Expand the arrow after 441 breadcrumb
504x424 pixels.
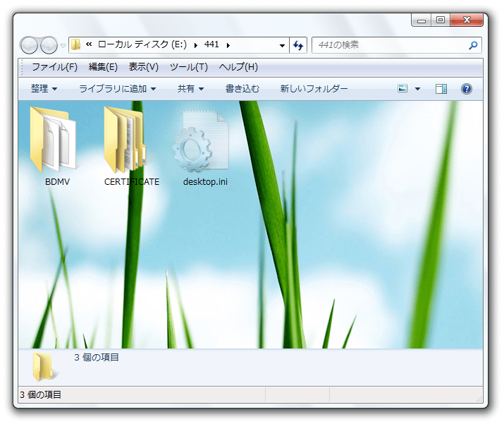pyautogui.click(x=228, y=45)
